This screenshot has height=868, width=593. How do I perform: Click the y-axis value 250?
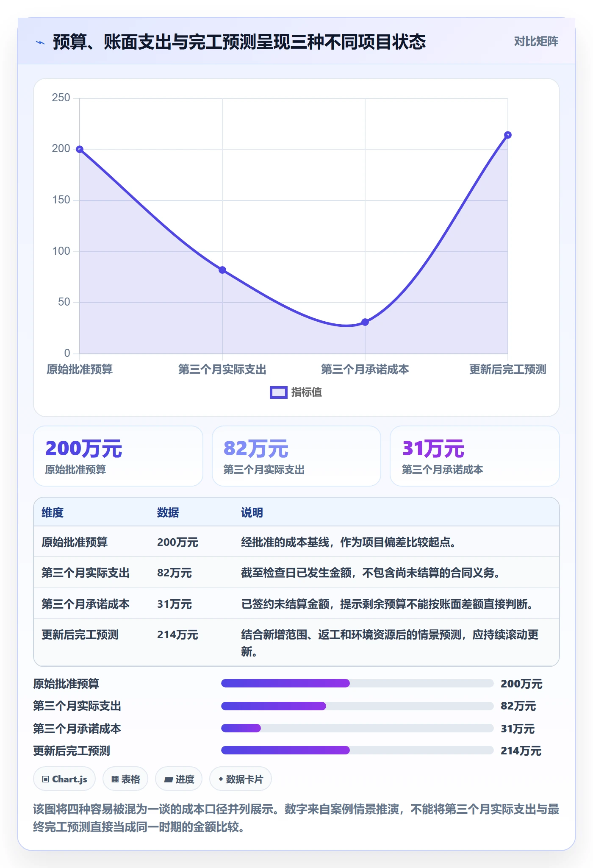[61, 98]
